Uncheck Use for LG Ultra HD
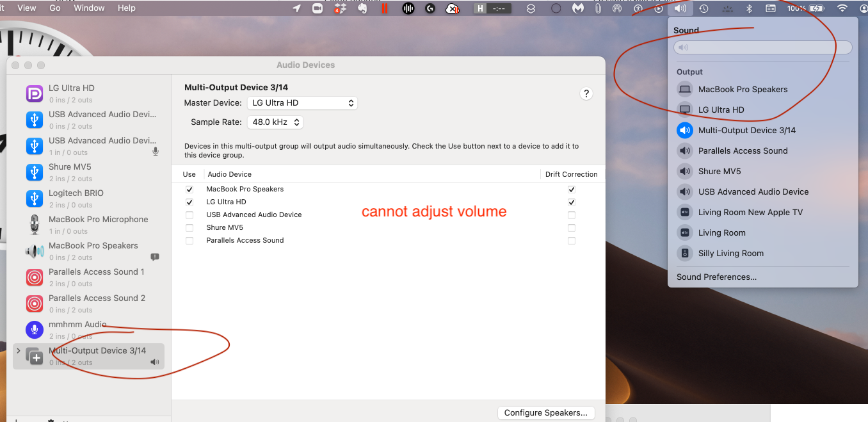 [x=189, y=202]
